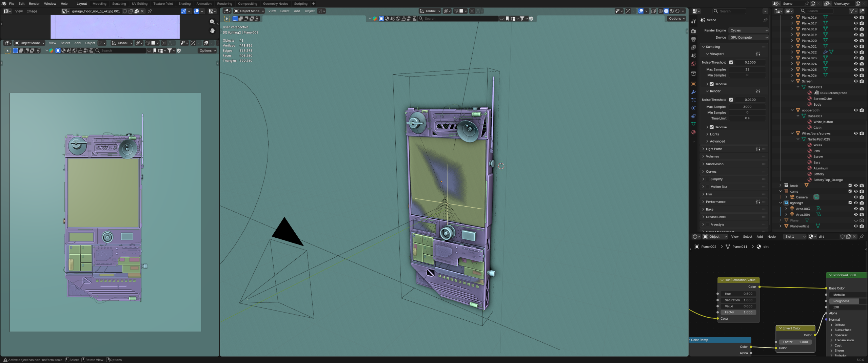Open main viewport Object Mode dropdown
Viewport: 868px width, 363px height.
[249, 11]
